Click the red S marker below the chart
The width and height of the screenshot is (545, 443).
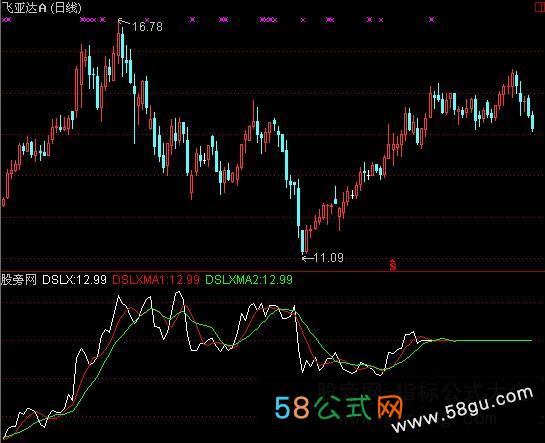click(x=393, y=265)
